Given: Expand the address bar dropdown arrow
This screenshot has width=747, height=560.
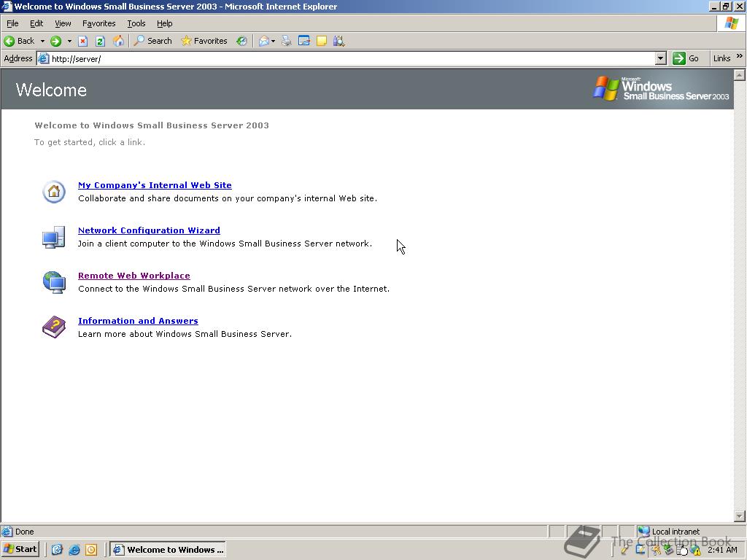Looking at the screenshot, I should point(660,58).
